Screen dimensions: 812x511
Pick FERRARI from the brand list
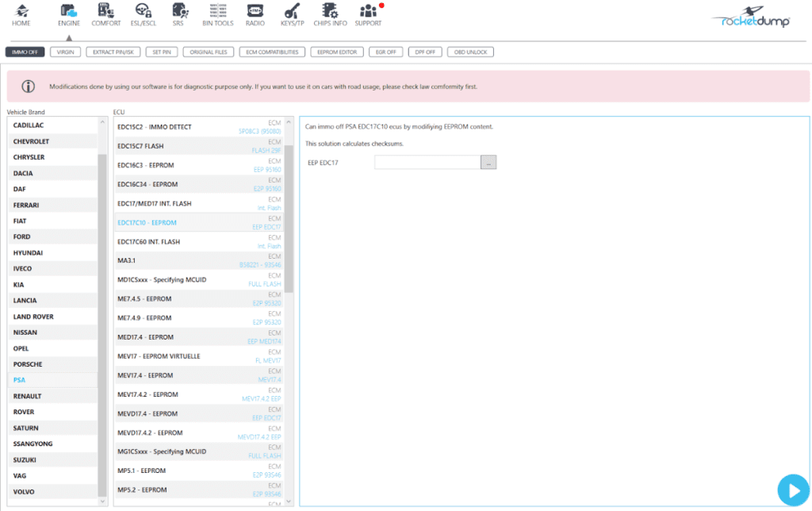click(52, 206)
